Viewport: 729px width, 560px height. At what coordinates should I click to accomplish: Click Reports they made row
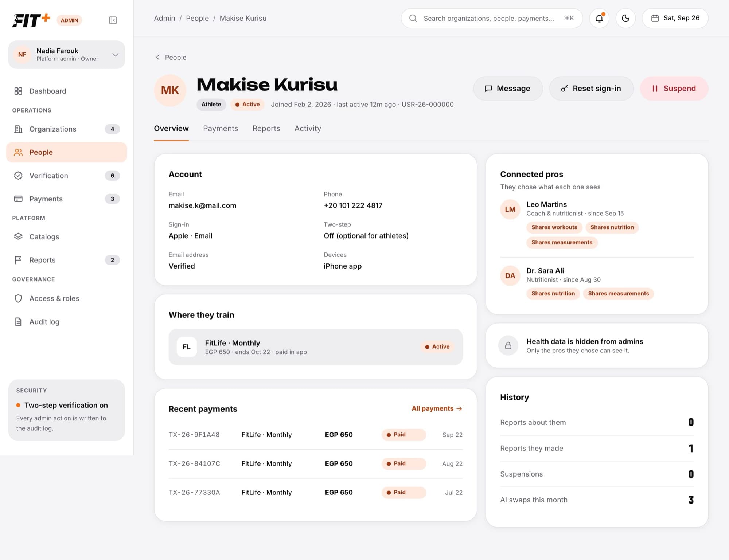[597, 448]
